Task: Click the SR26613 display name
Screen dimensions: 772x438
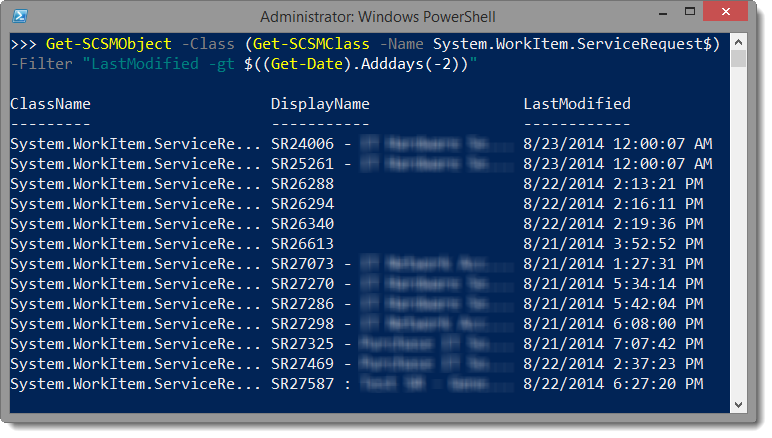Action: (302, 244)
